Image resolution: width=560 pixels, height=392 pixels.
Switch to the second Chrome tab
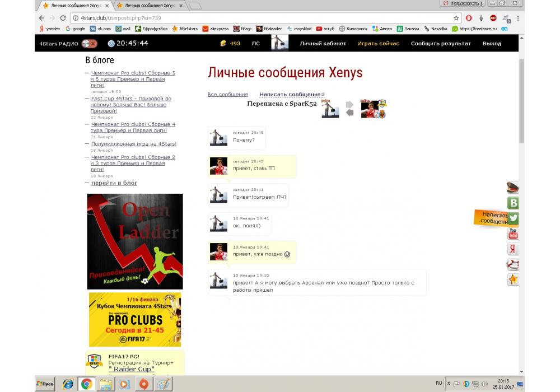click(150, 6)
